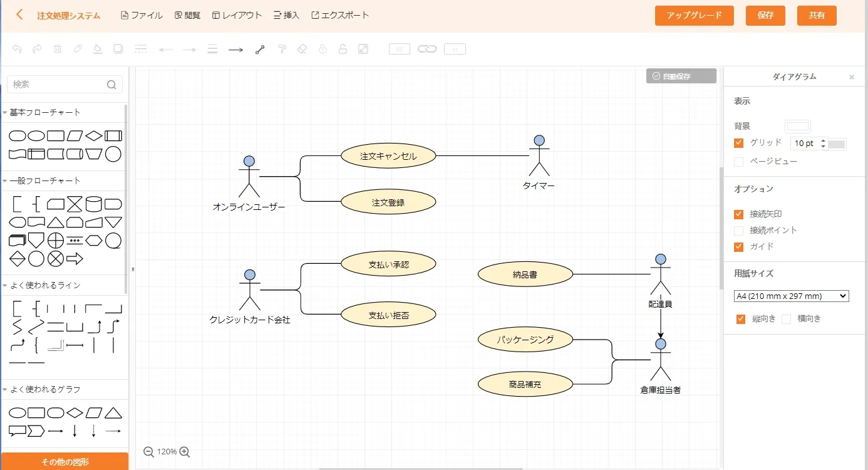Image resolution: width=868 pixels, height=470 pixels.
Task: Open the A4 paper size dropdown
Action: click(792, 296)
